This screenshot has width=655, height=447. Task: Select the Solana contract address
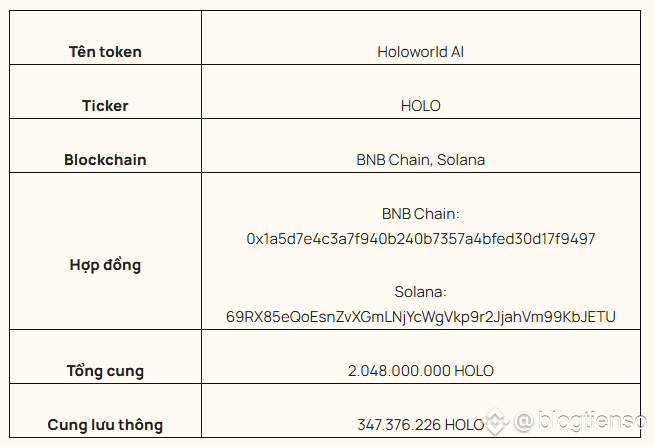(421, 317)
